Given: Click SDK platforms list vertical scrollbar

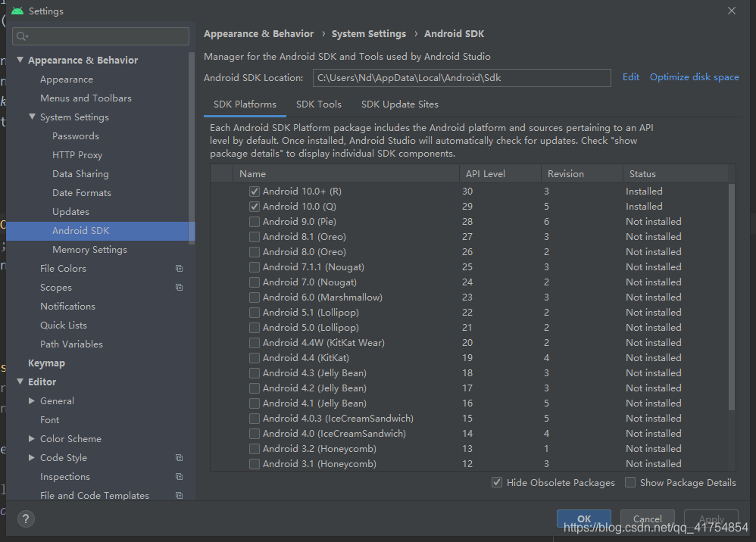Looking at the screenshot, I should coord(732,296).
